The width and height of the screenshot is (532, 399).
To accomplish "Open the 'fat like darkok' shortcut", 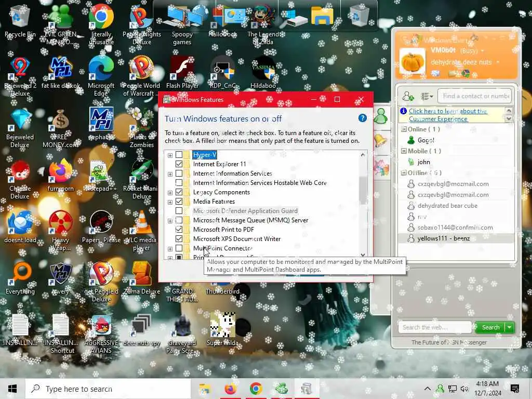I will (x=60, y=73).
